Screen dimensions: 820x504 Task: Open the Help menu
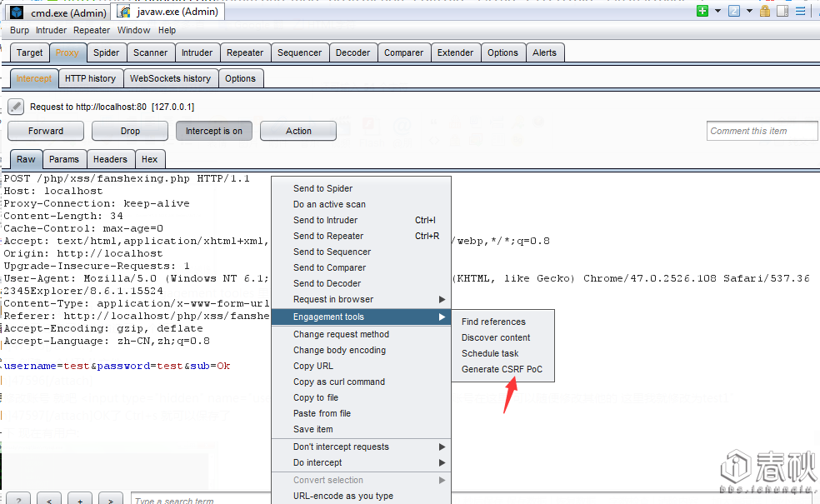coord(167,30)
